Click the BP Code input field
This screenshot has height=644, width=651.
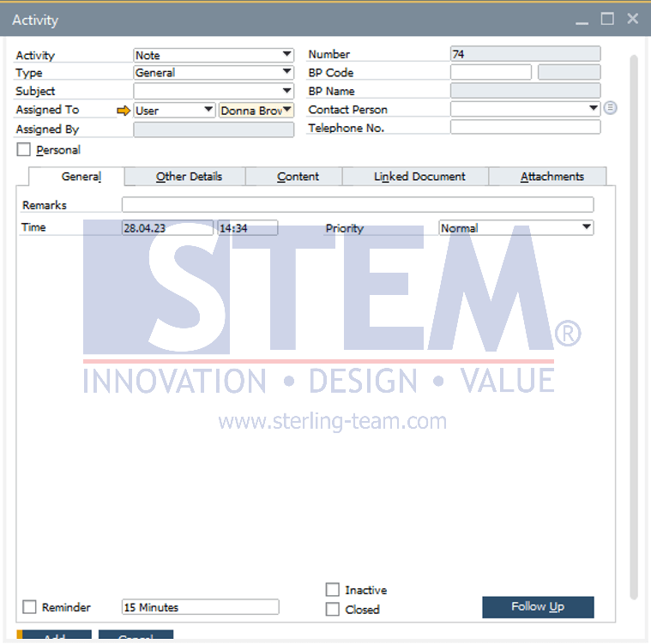(x=491, y=72)
